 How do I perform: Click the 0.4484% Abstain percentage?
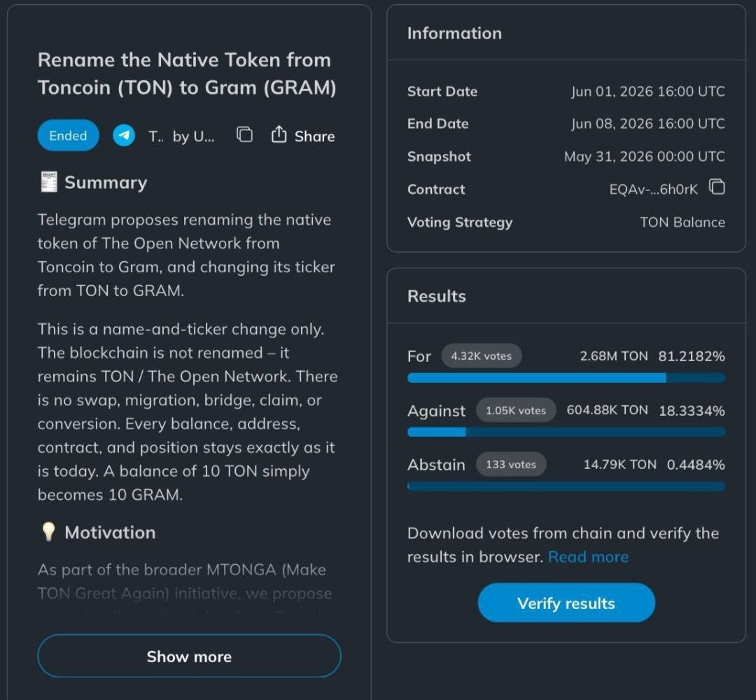click(x=696, y=465)
